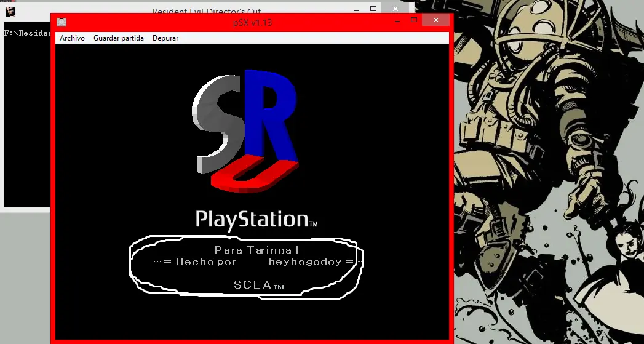The height and width of the screenshot is (344, 644).
Task: Click the Para Taringa! text
Action: (257, 250)
